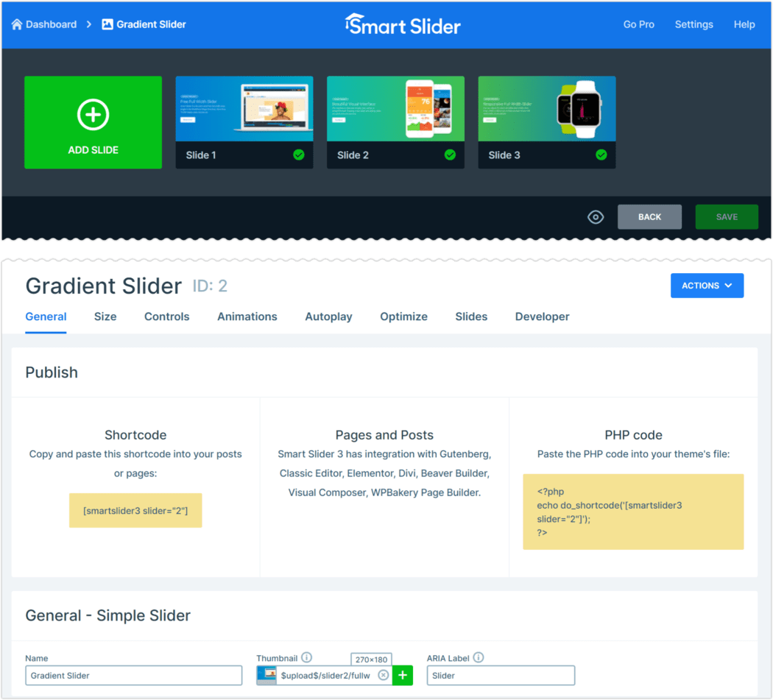The height and width of the screenshot is (700, 773).
Task: Click the Smart Slider logo
Action: (x=402, y=24)
